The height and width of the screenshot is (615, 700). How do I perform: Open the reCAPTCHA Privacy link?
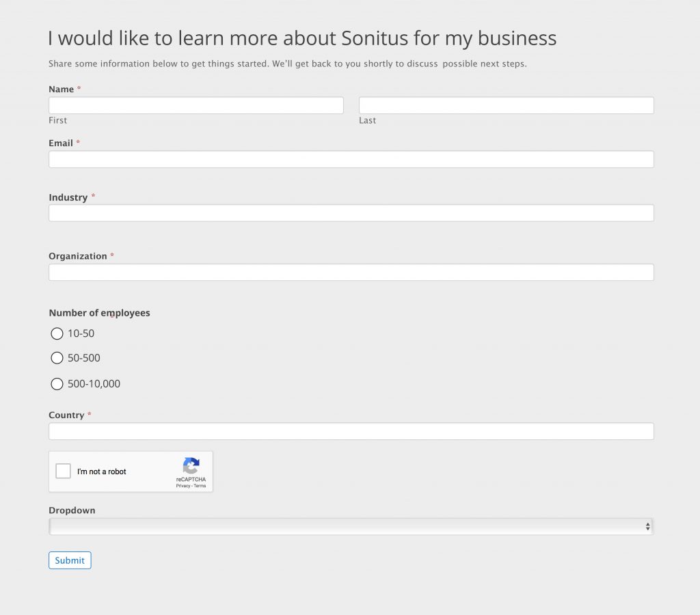(183, 485)
